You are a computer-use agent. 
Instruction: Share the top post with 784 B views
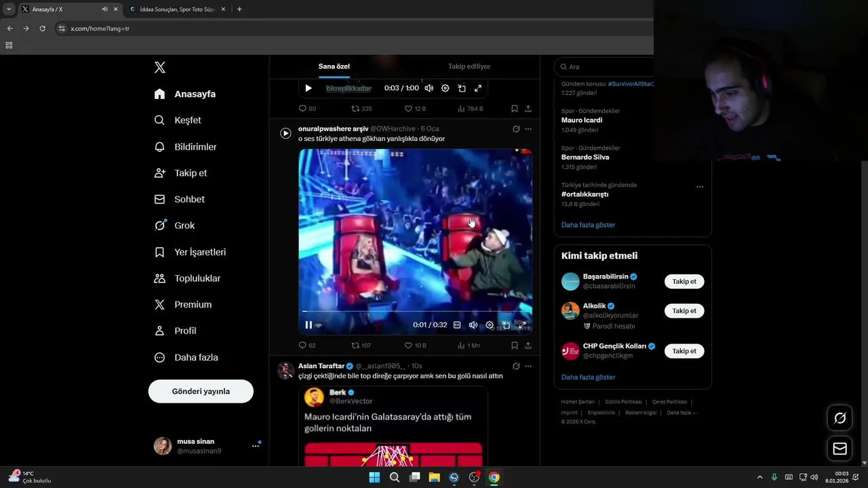[x=528, y=108]
